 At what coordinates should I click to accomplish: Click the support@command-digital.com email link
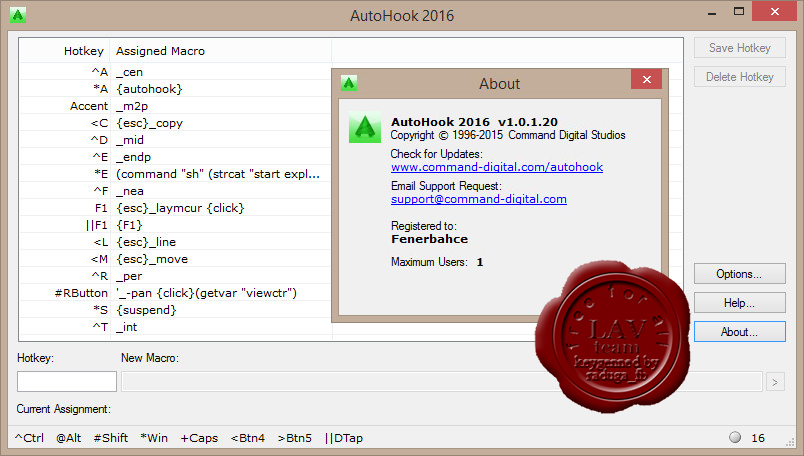pos(478,199)
